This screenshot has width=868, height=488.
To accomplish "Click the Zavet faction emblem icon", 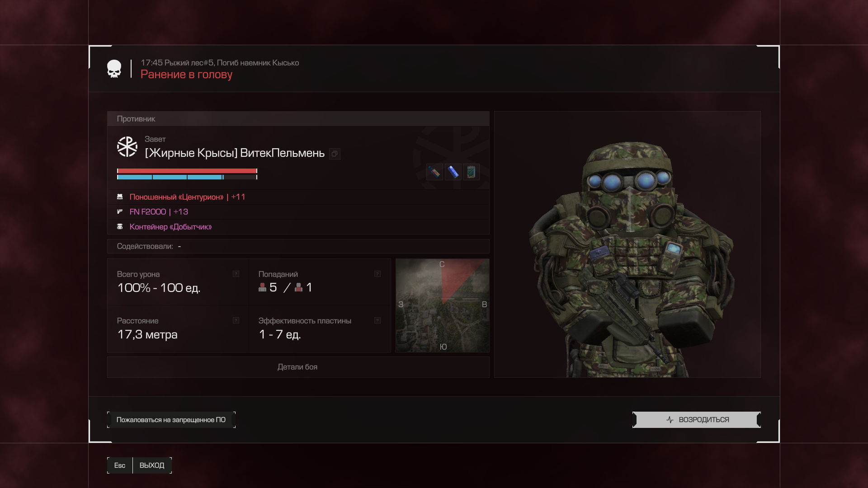I will pyautogui.click(x=127, y=147).
